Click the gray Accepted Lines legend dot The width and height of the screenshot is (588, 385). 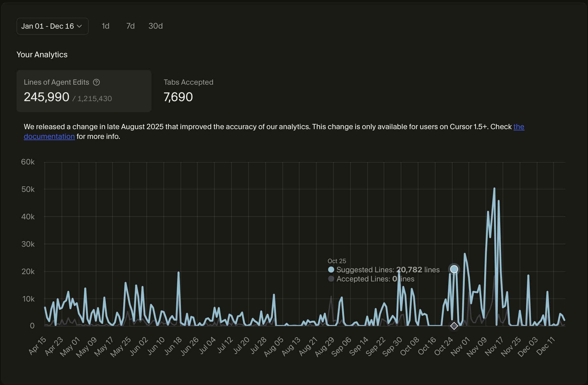point(331,279)
